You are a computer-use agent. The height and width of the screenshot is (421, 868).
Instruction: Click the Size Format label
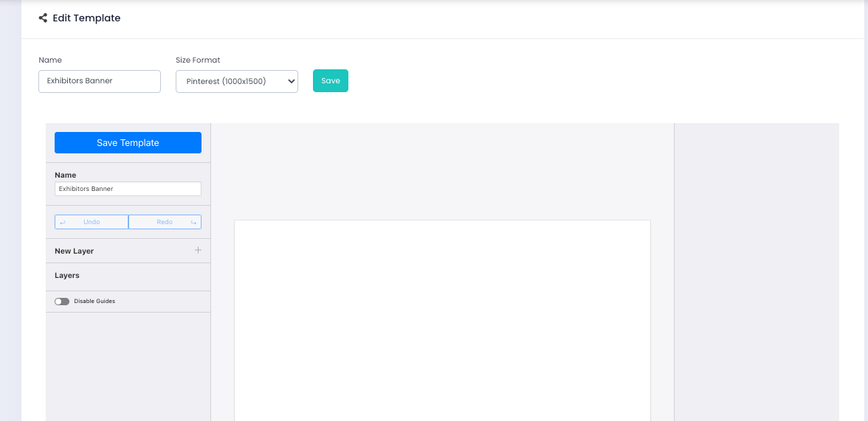coord(198,60)
